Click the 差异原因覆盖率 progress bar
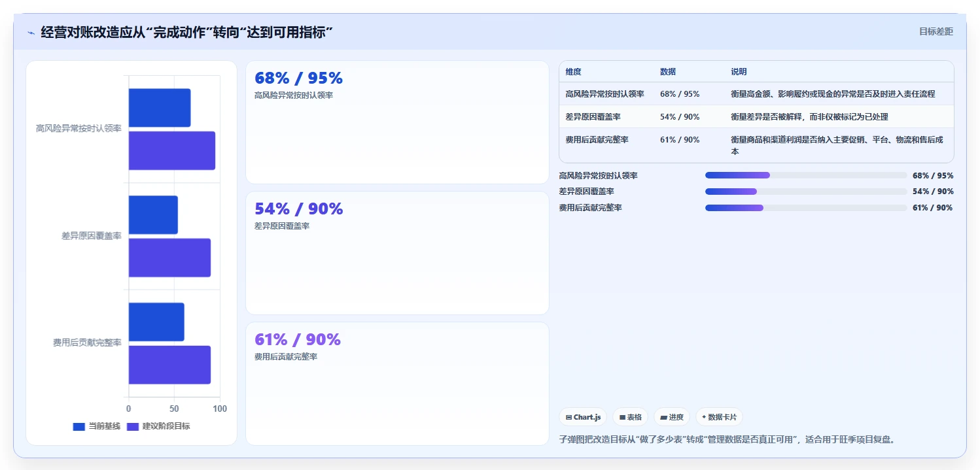Screen dimensions: 980x470 tap(806, 192)
